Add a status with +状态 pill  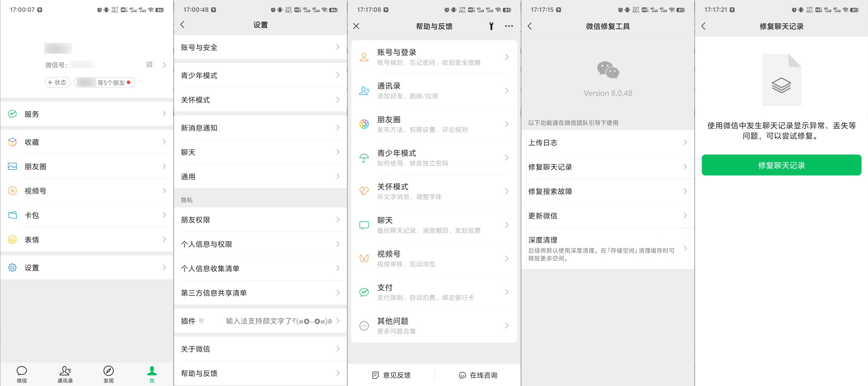click(57, 82)
